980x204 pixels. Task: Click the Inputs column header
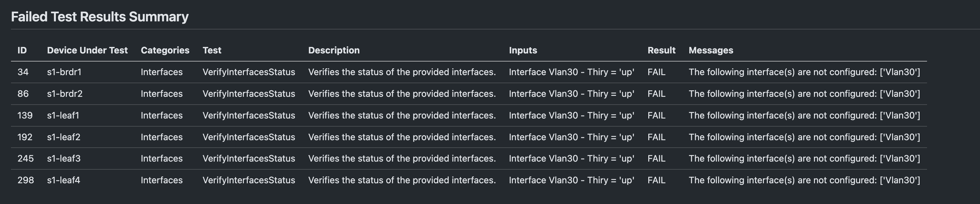pyautogui.click(x=523, y=50)
